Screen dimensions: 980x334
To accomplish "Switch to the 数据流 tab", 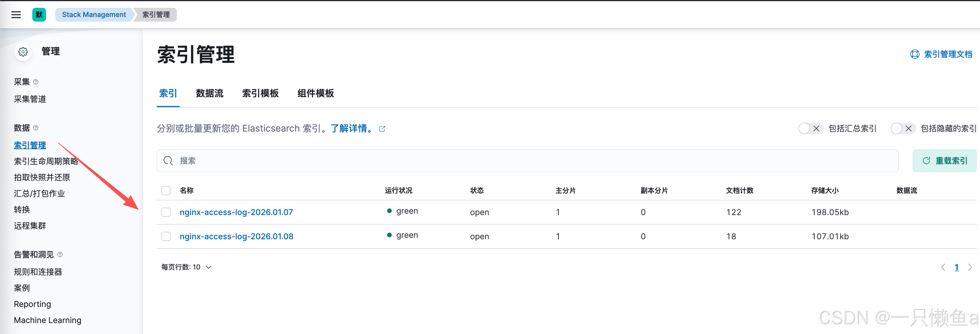I will [x=209, y=94].
